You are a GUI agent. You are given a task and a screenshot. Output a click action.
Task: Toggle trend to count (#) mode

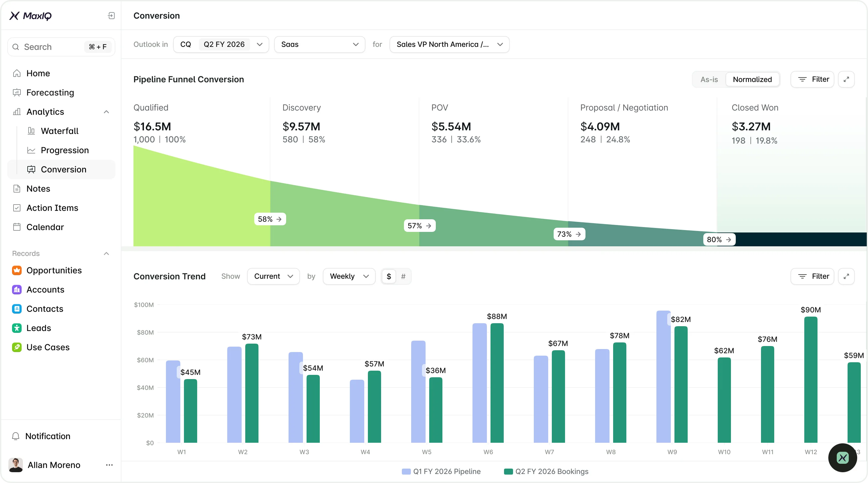coord(403,277)
